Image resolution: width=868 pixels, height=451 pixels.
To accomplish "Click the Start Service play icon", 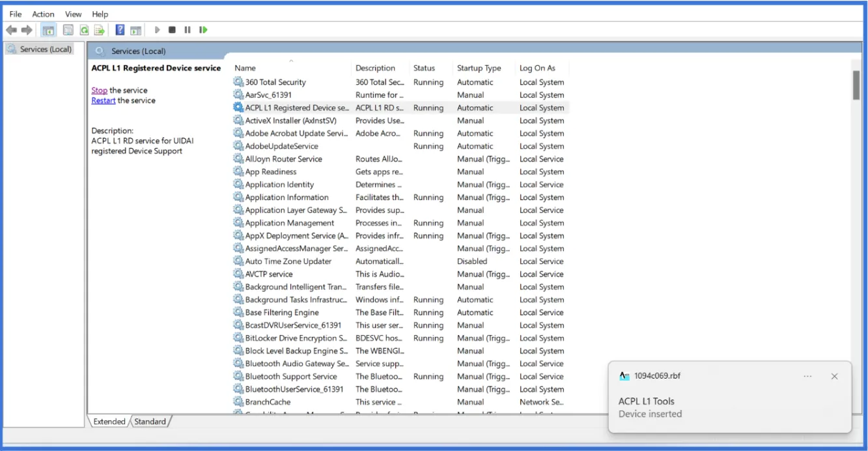I will click(157, 30).
